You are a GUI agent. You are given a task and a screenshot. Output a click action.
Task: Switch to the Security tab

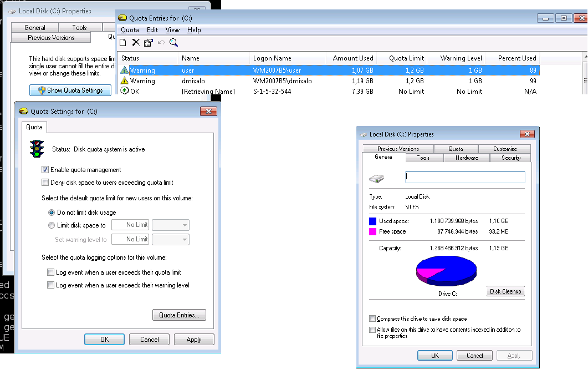pyautogui.click(x=511, y=158)
